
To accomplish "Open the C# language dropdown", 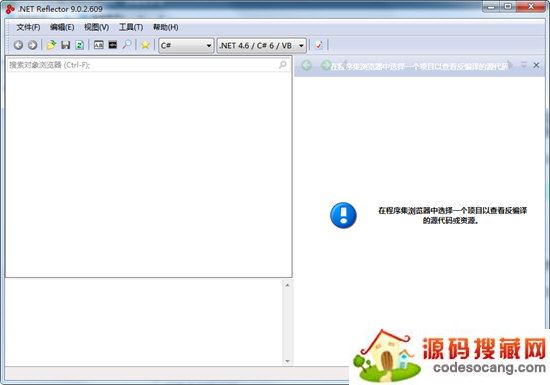I will pyautogui.click(x=186, y=46).
